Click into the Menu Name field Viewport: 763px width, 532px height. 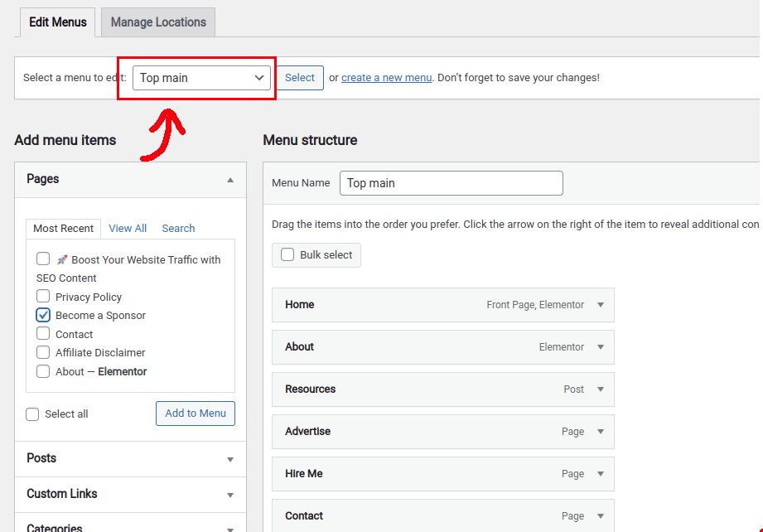(451, 183)
